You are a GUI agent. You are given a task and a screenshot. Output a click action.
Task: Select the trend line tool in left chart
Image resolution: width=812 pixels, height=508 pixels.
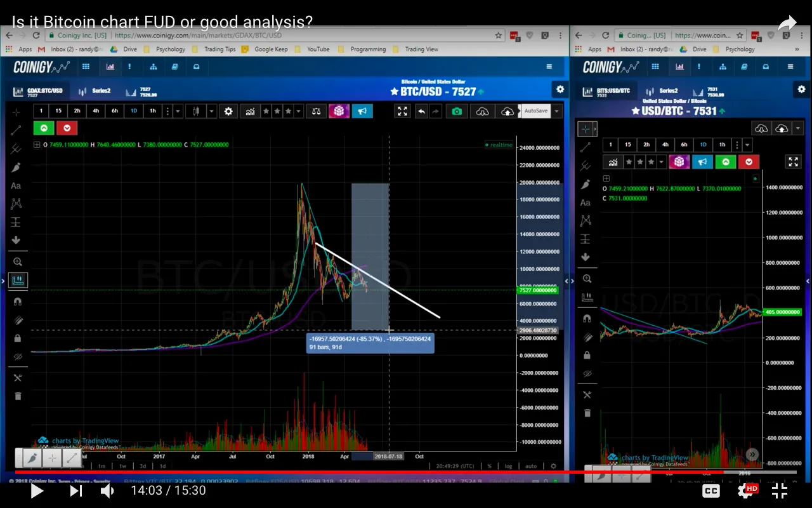[x=16, y=130]
